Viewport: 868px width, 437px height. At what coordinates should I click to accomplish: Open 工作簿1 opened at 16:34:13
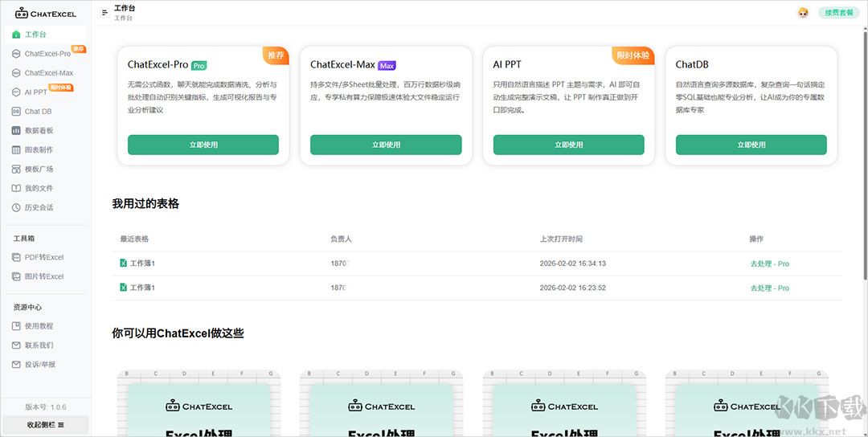click(x=142, y=263)
